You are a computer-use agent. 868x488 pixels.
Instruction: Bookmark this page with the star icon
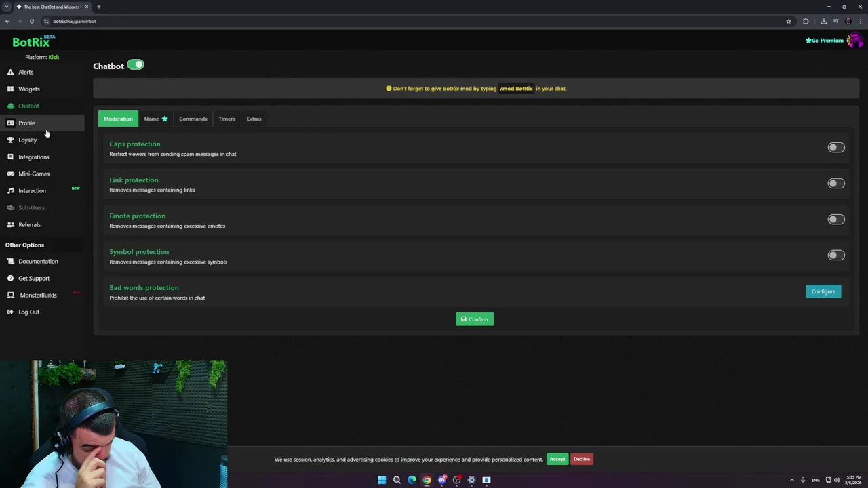(x=789, y=21)
